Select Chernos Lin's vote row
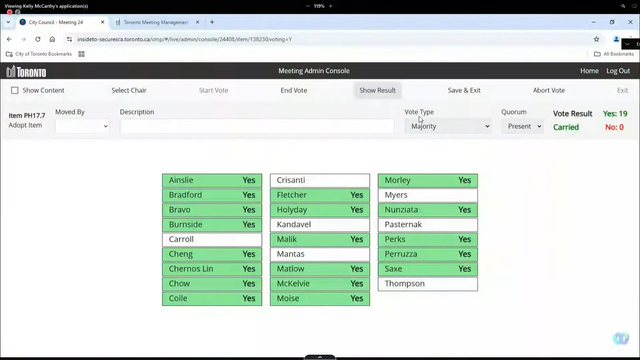 (212, 269)
